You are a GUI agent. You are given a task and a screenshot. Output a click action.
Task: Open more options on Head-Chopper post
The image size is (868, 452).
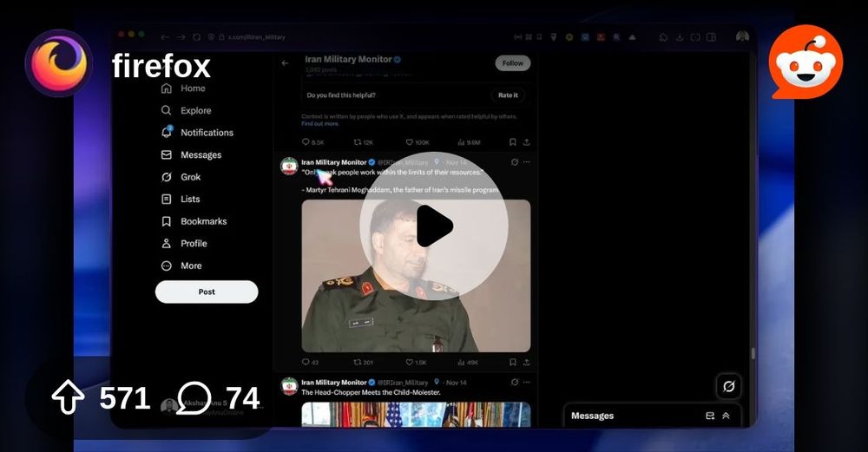527,383
